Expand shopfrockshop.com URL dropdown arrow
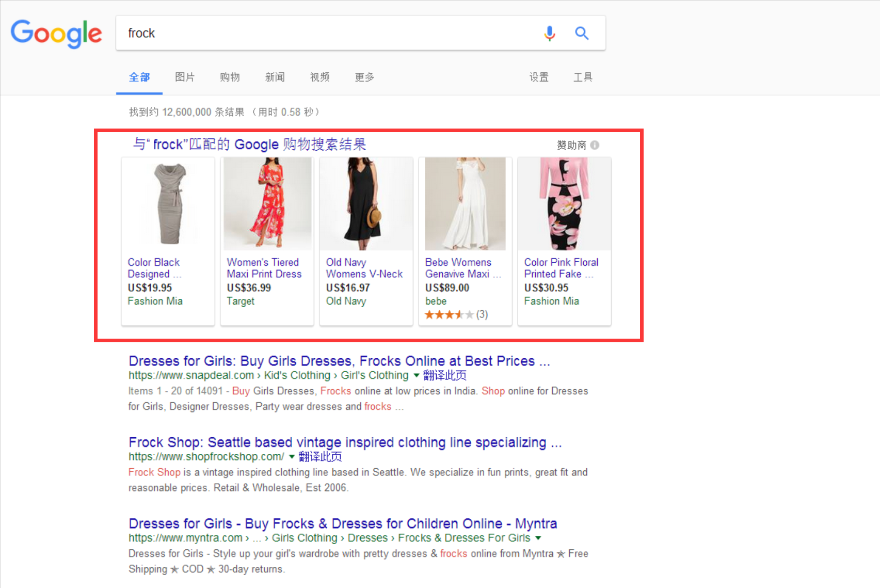Viewport: 880px width, 588px height. click(292, 457)
